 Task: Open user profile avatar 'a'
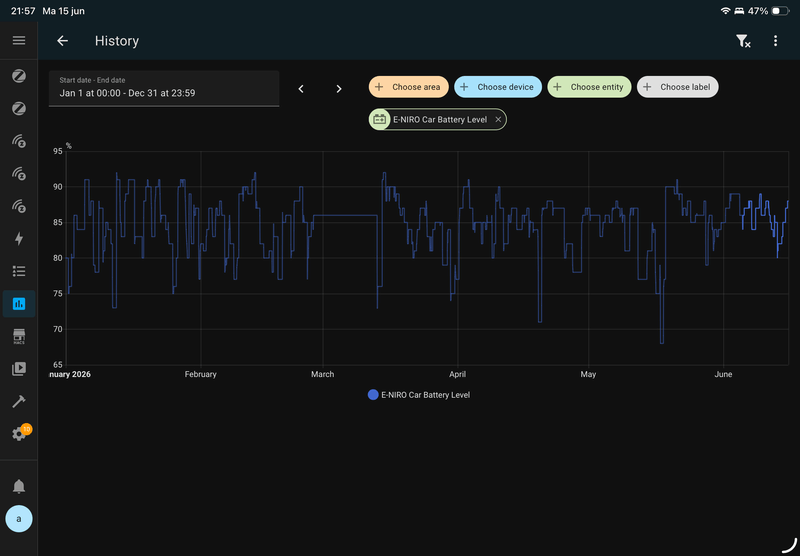pyautogui.click(x=19, y=519)
